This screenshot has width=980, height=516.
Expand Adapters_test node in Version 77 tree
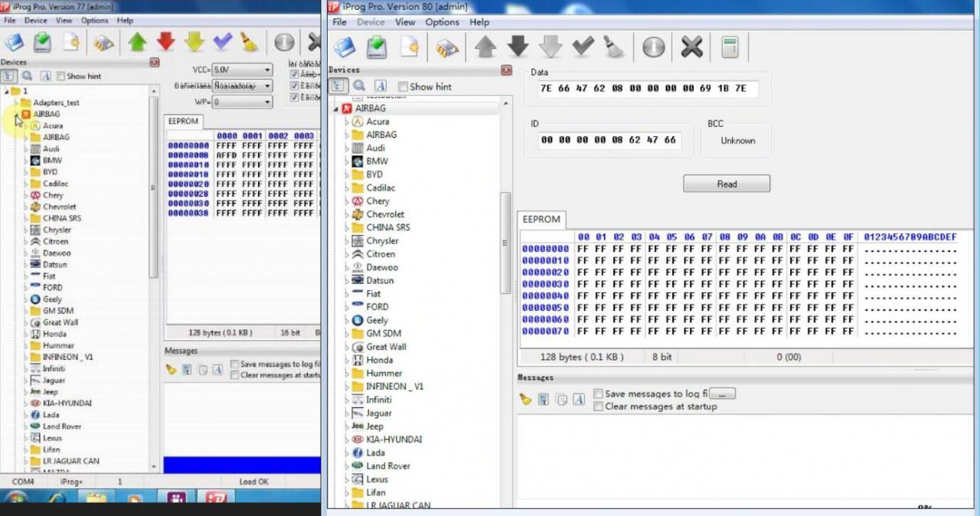pyautogui.click(x=16, y=103)
